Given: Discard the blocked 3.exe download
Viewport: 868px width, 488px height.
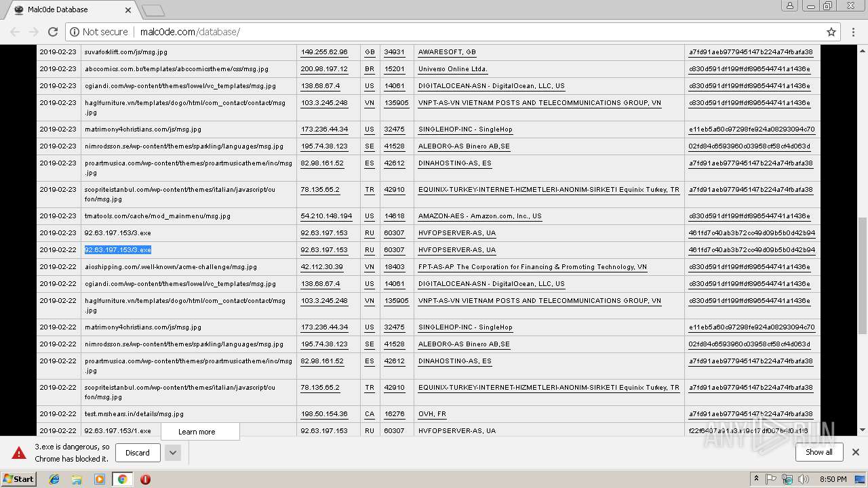Looking at the screenshot, I should [x=138, y=453].
